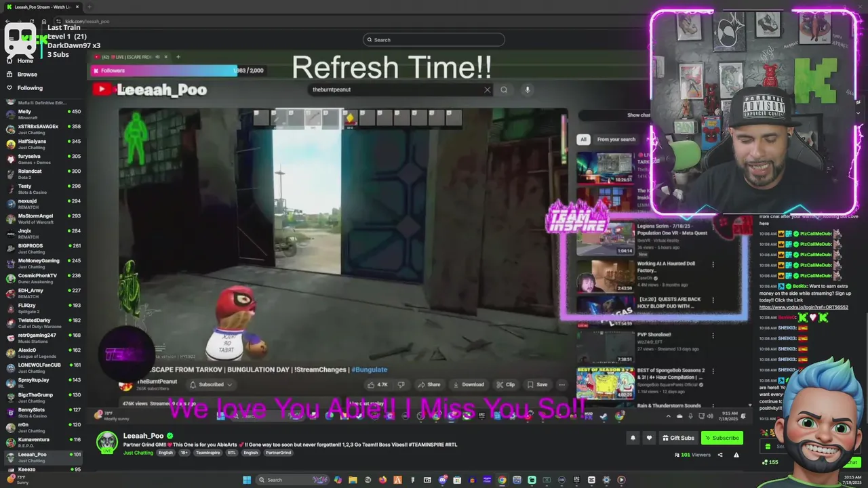868x488 pixels.
Task: Select Kumaventura channel in the sidebar
Action: [x=43, y=442]
